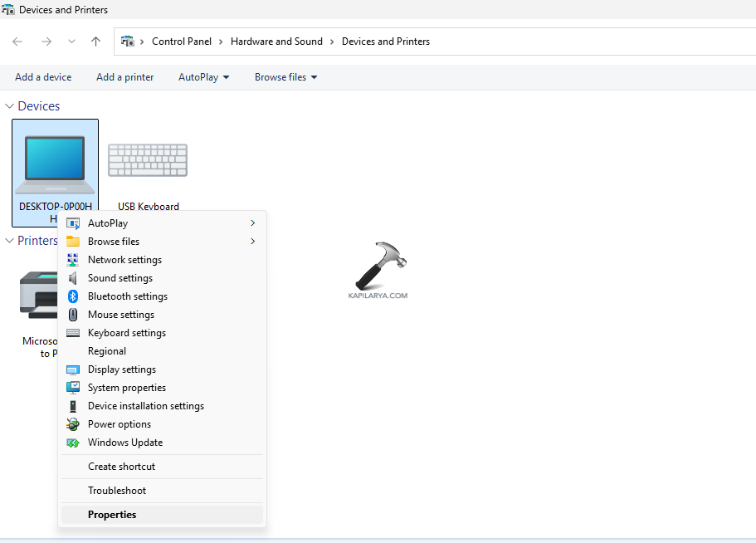This screenshot has height=543, width=756.
Task: Click the Windows Update icon
Action: 73,443
